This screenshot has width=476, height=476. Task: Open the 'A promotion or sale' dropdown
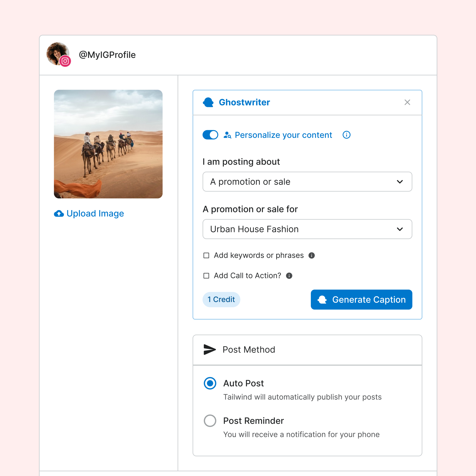click(x=307, y=182)
